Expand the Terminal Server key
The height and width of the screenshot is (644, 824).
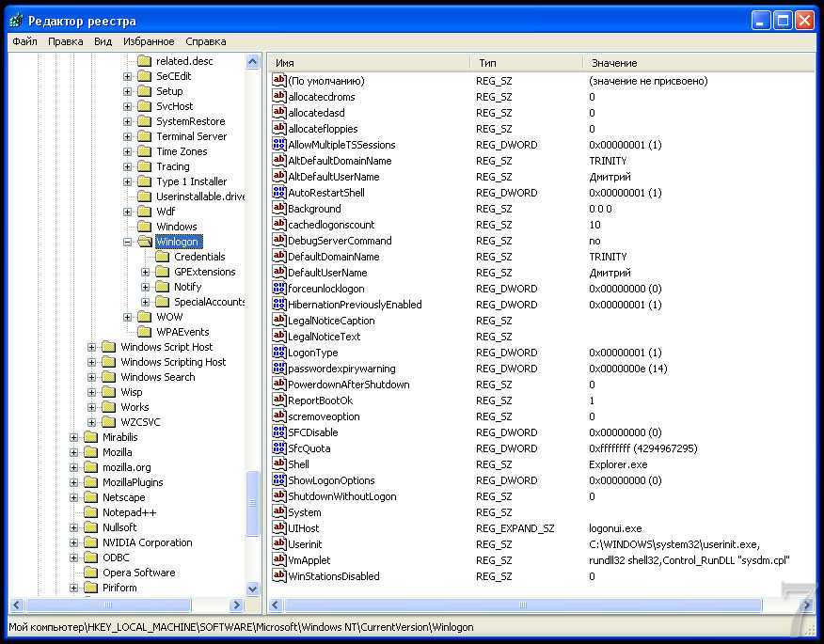pos(127,136)
